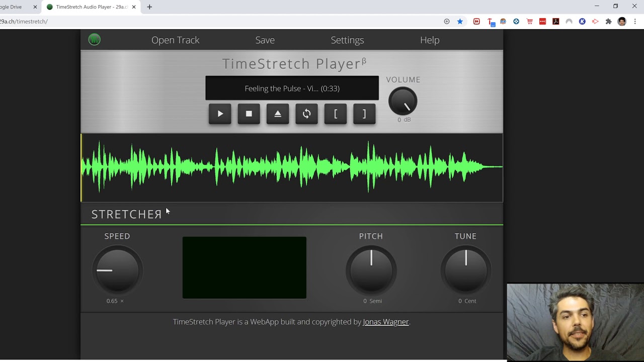Image resolution: width=644 pixels, height=362 pixels.
Task: Click the 0.65 × speed value
Action: [115, 301]
